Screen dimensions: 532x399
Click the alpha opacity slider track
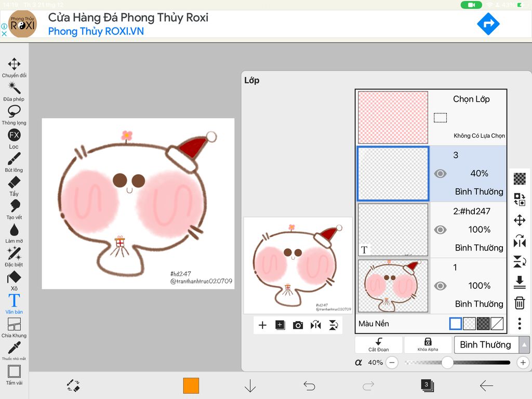pos(458,362)
